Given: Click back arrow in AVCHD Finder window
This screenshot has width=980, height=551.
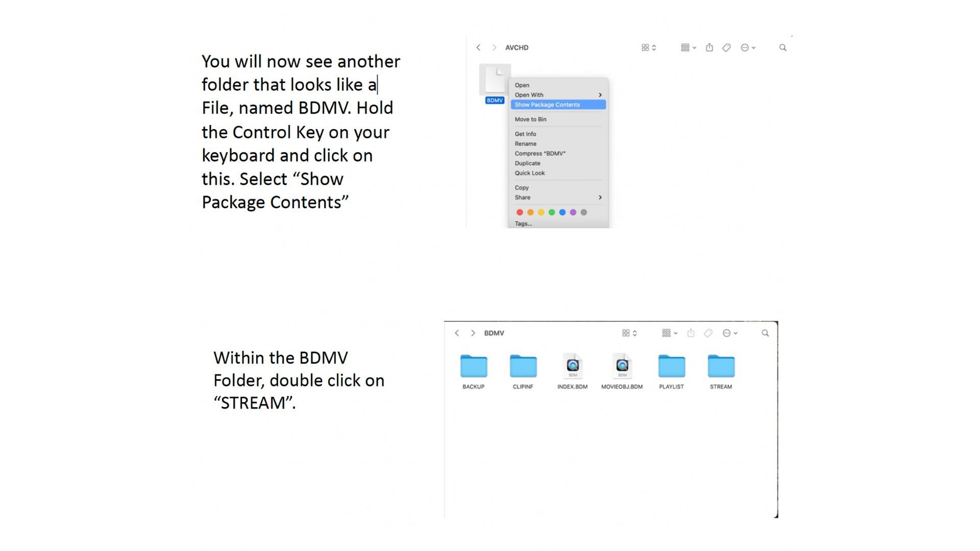Looking at the screenshot, I should click(478, 47).
